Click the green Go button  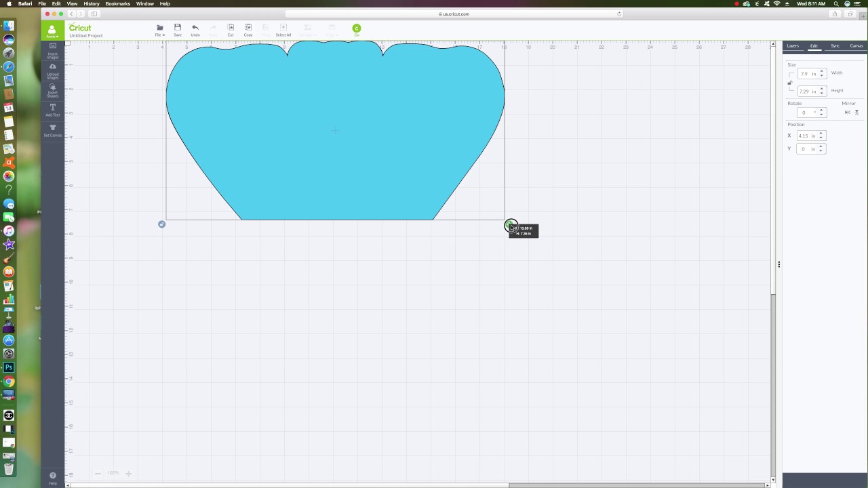pos(357,28)
